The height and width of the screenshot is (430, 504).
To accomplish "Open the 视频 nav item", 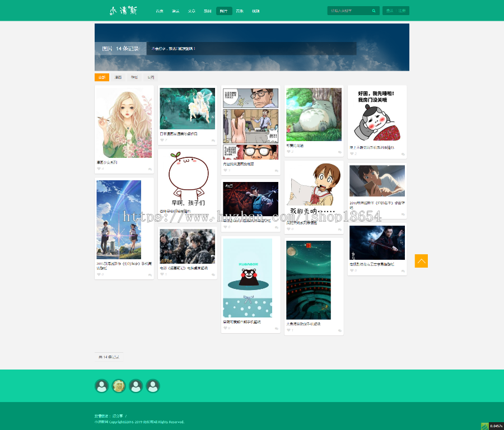I will click(256, 11).
